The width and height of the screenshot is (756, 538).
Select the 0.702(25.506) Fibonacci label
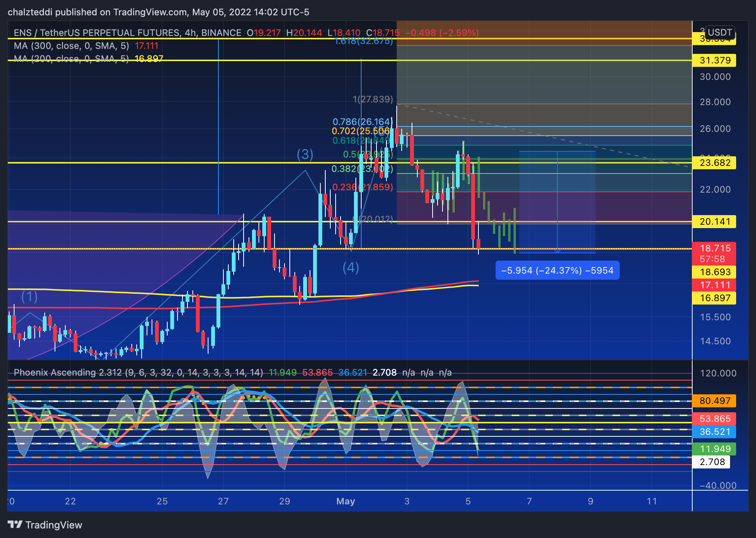[x=361, y=131]
